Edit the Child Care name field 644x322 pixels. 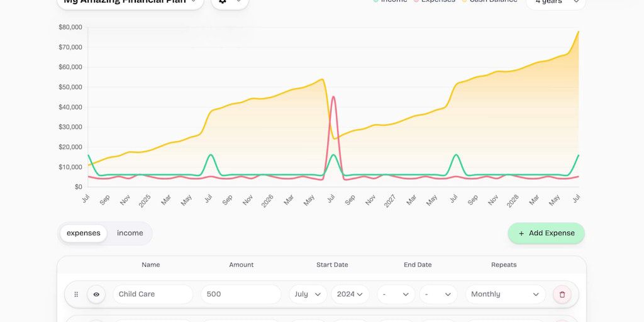click(x=152, y=294)
